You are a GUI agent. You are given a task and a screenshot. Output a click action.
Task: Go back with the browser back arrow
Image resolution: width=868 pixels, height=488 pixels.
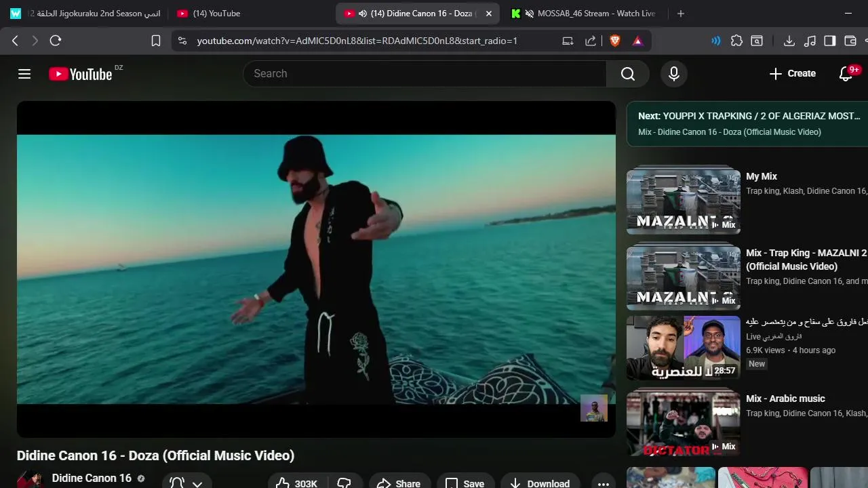15,41
